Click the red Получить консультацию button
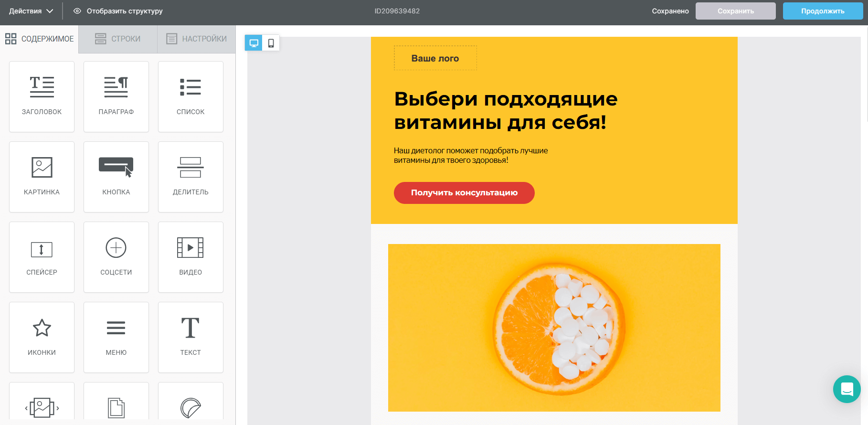The image size is (868, 425). (464, 193)
